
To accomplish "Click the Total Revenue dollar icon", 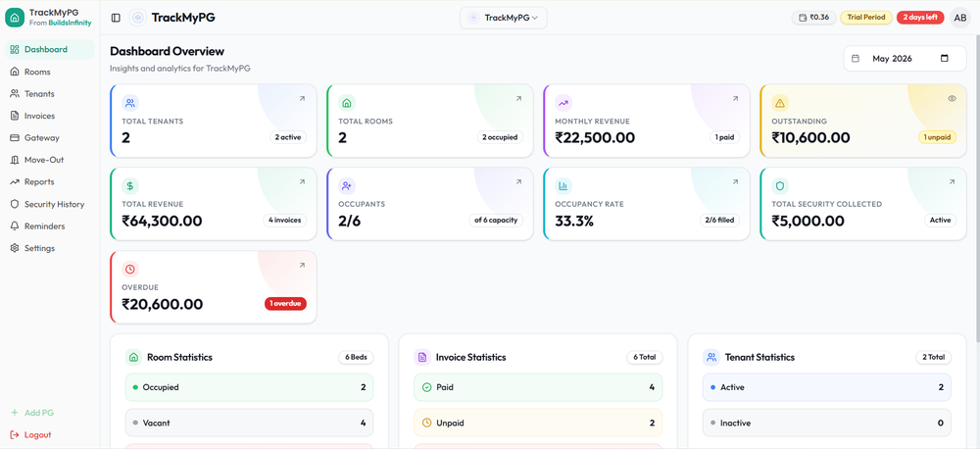I will click(x=130, y=185).
